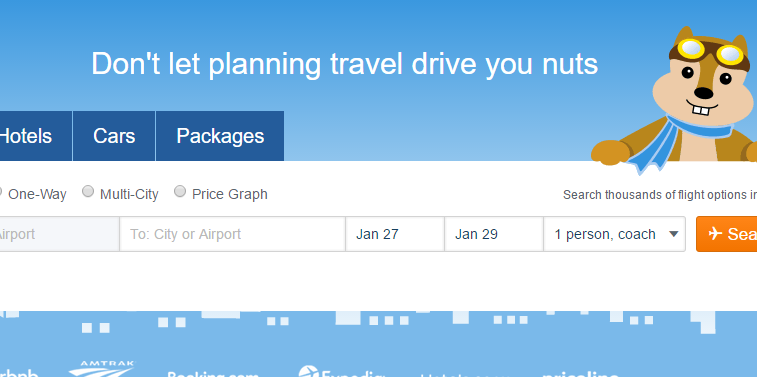Viewport: 757px width, 377px height.
Task: Click the priceline logo
Action: coord(580,374)
